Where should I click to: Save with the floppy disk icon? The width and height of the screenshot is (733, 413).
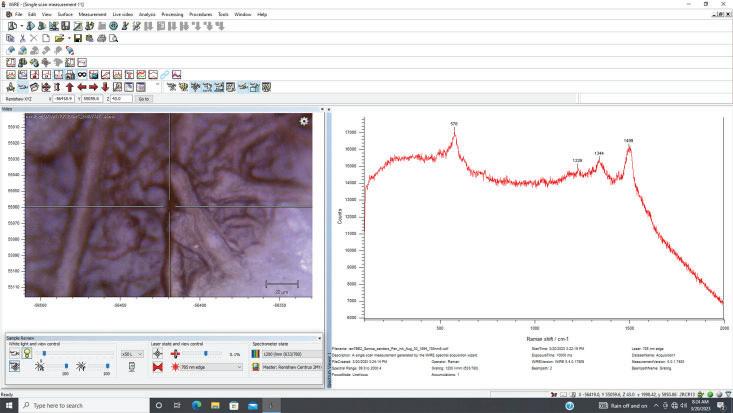(78, 38)
